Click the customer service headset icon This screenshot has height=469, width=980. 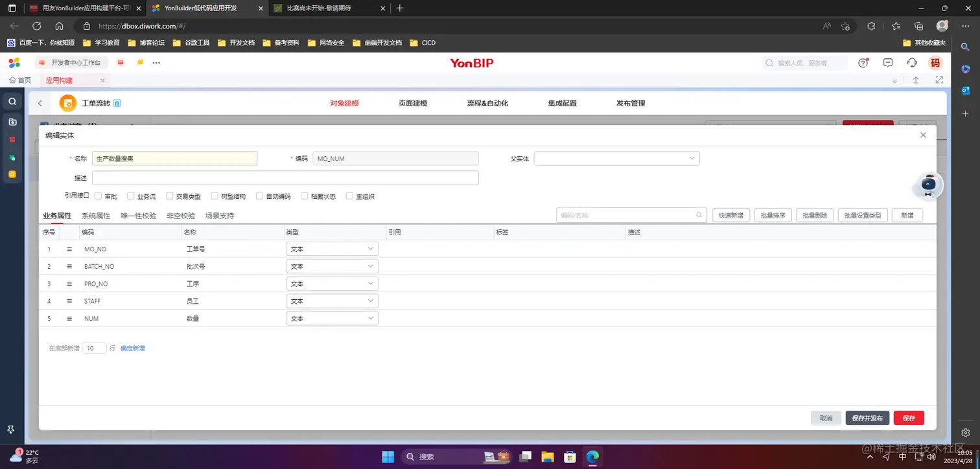pyautogui.click(x=911, y=63)
